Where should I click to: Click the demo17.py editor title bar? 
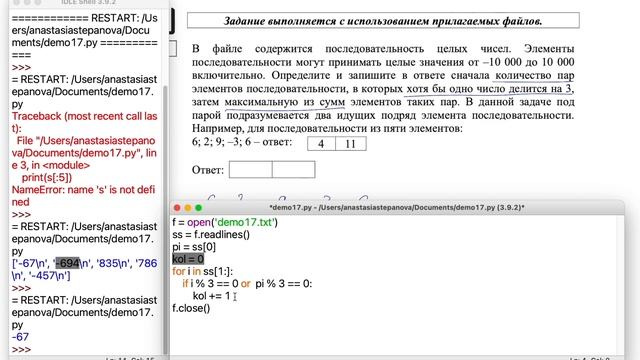click(397, 208)
